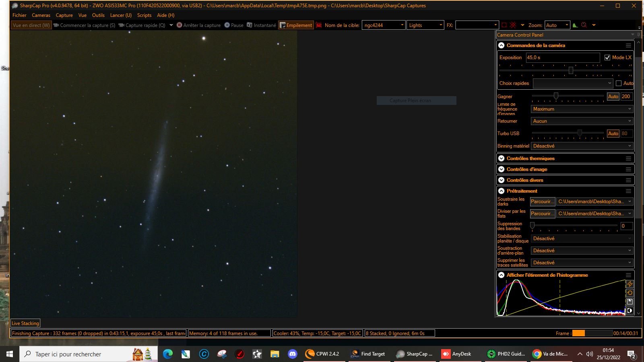This screenshot has height=362, width=644.
Task: Open the Cameras menu
Action: (41, 15)
